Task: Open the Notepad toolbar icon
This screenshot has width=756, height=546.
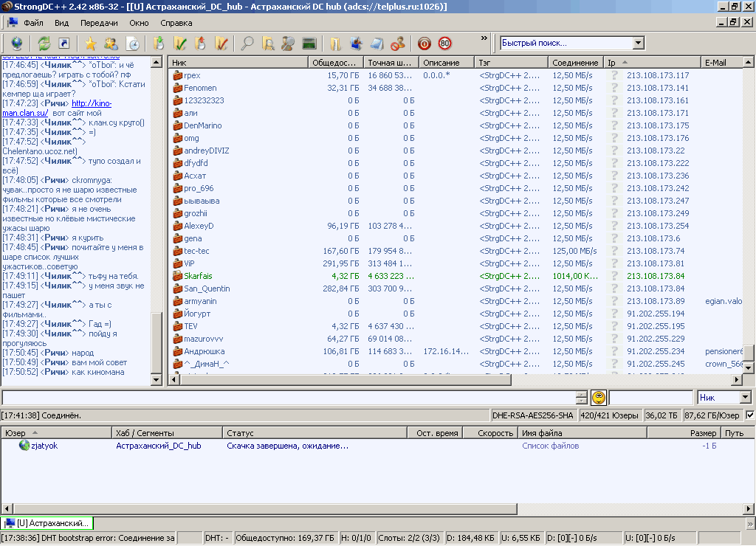Action: coord(377,44)
